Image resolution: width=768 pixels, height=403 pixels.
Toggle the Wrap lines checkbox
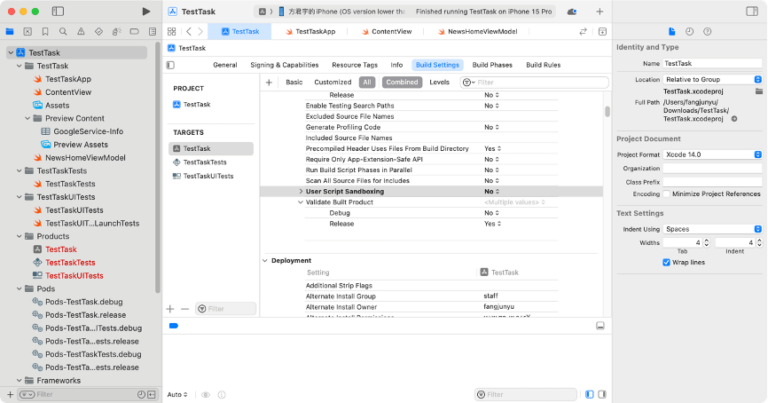667,262
